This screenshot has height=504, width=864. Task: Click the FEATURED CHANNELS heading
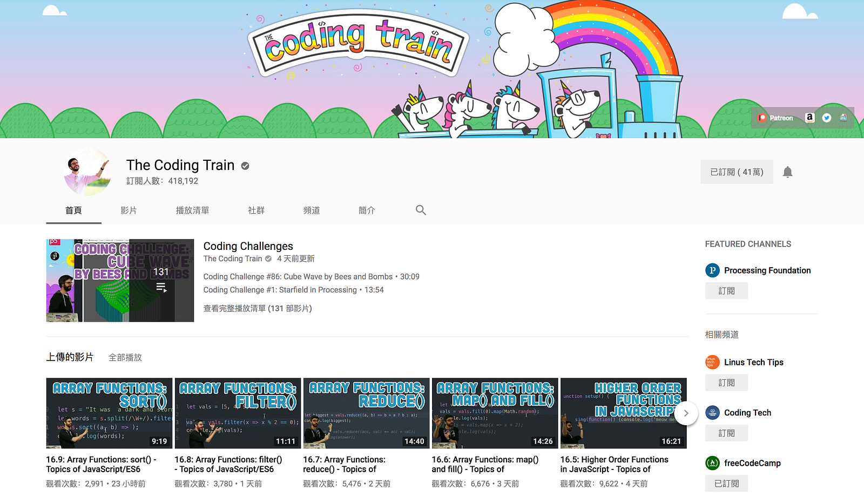pos(748,244)
